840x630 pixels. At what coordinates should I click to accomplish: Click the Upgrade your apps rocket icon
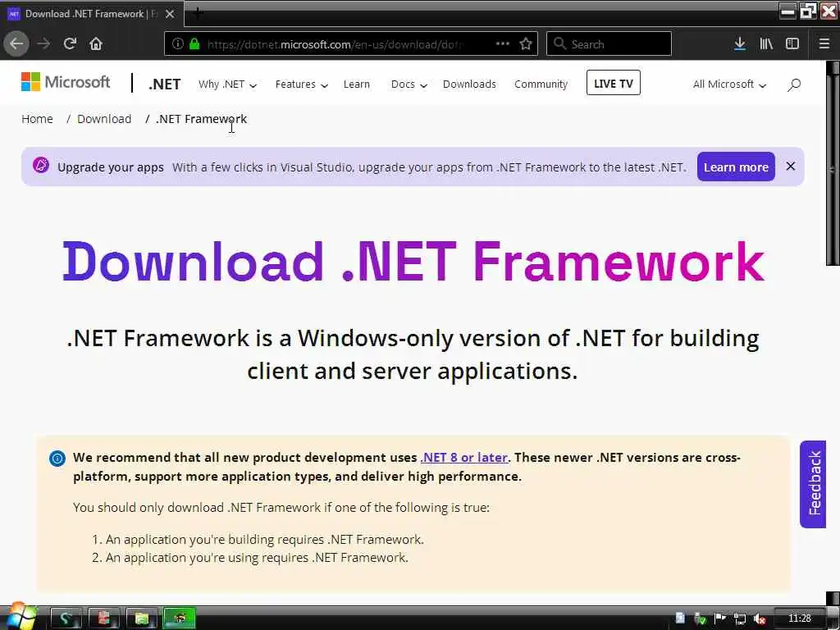tap(41, 166)
